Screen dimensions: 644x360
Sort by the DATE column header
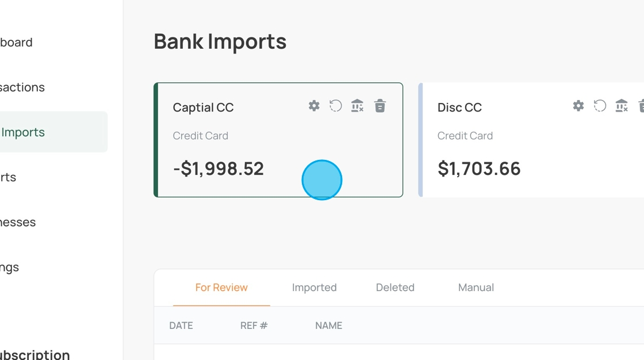tap(181, 325)
